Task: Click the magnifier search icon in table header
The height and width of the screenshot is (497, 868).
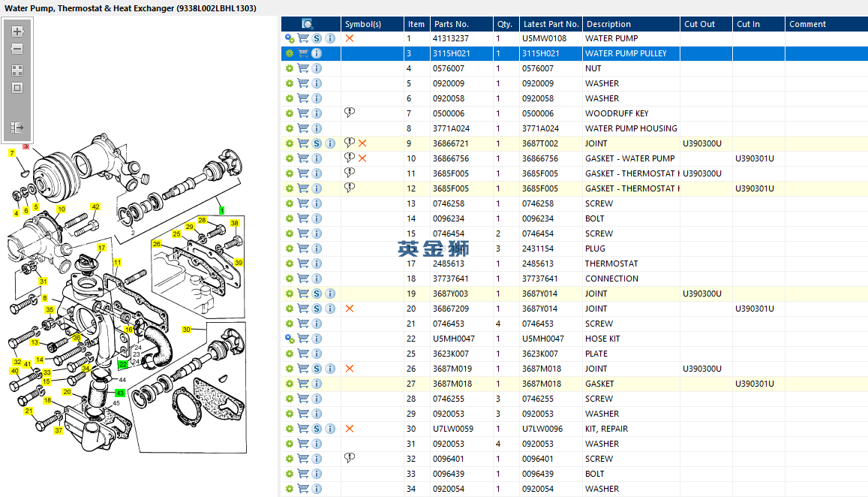Action: [x=308, y=24]
